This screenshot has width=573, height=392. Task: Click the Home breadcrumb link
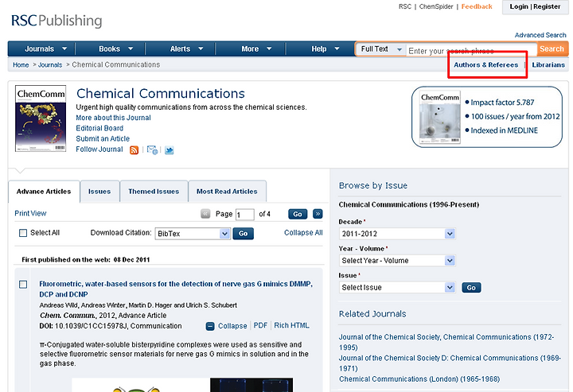[21, 65]
